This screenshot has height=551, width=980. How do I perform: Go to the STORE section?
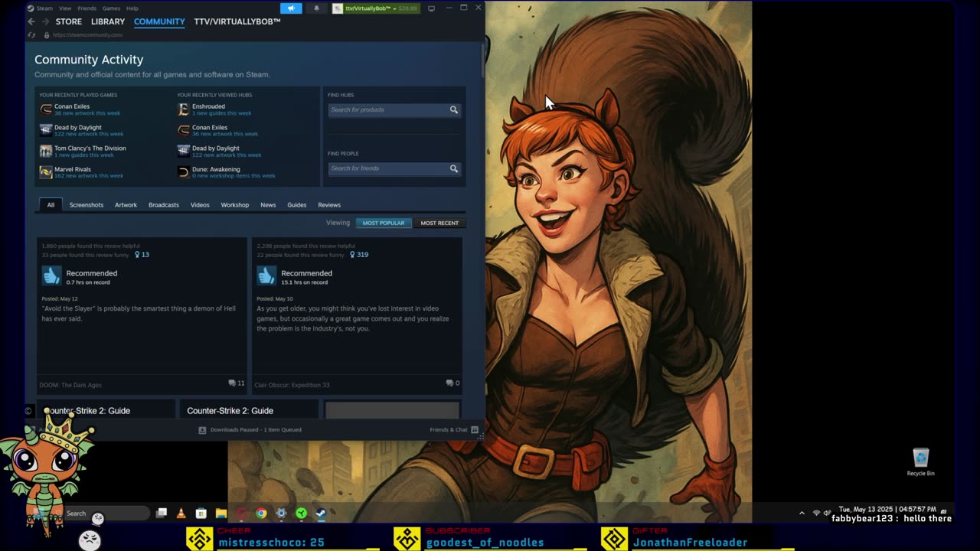69,21
